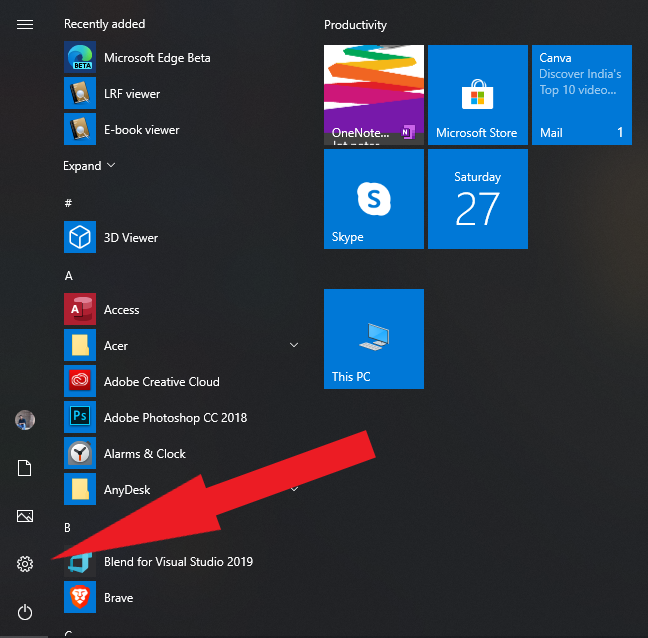The width and height of the screenshot is (648, 638).
Task: Open user account avatar in sidebar
Action: click(x=25, y=420)
